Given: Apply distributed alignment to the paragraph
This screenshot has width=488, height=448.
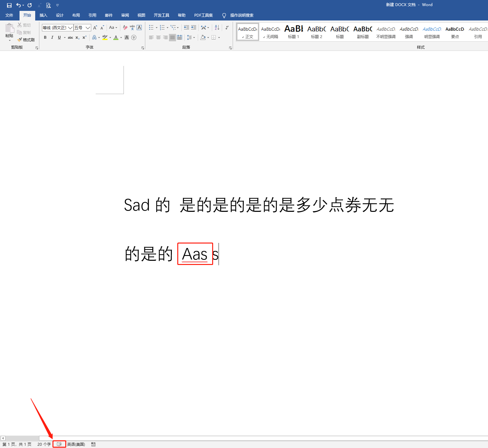Looking at the screenshot, I should (x=180, y=37).
